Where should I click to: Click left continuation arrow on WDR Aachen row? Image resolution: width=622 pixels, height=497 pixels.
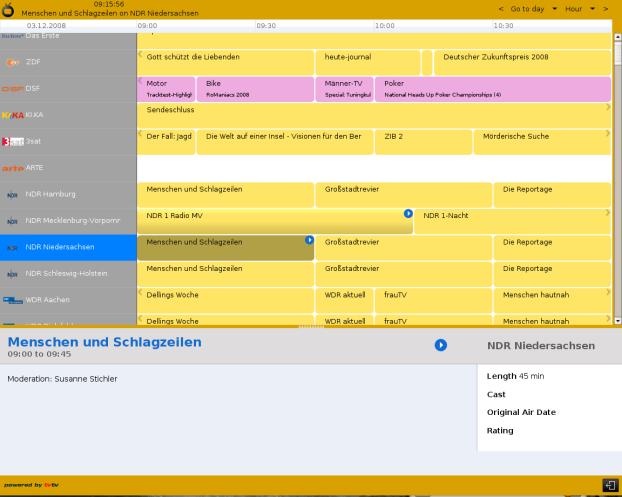tap(140, 292)
